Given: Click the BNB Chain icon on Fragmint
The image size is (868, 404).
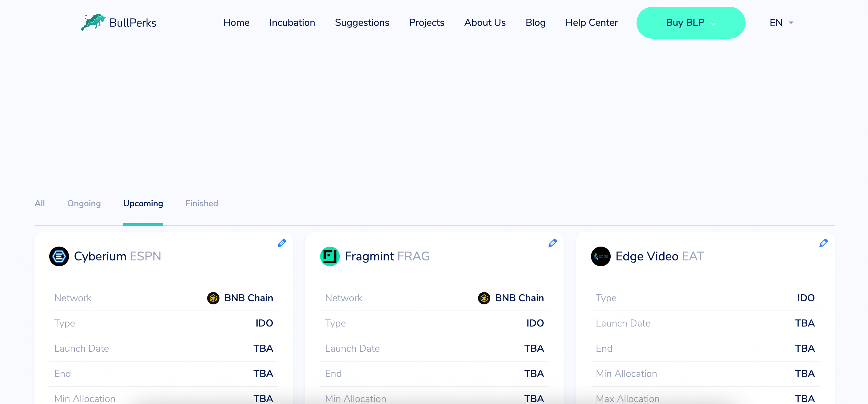Looking at the screenshot, I should [483, 298].
